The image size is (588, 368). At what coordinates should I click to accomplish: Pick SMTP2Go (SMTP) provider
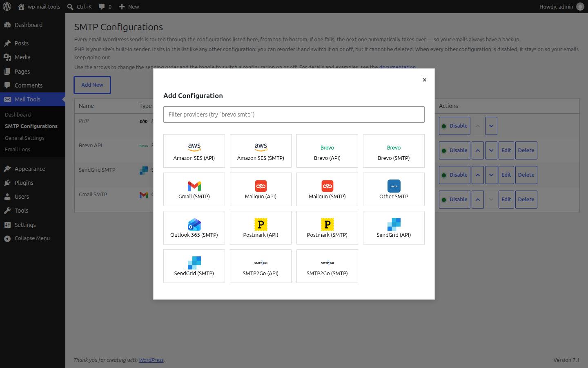coord(327,266)
